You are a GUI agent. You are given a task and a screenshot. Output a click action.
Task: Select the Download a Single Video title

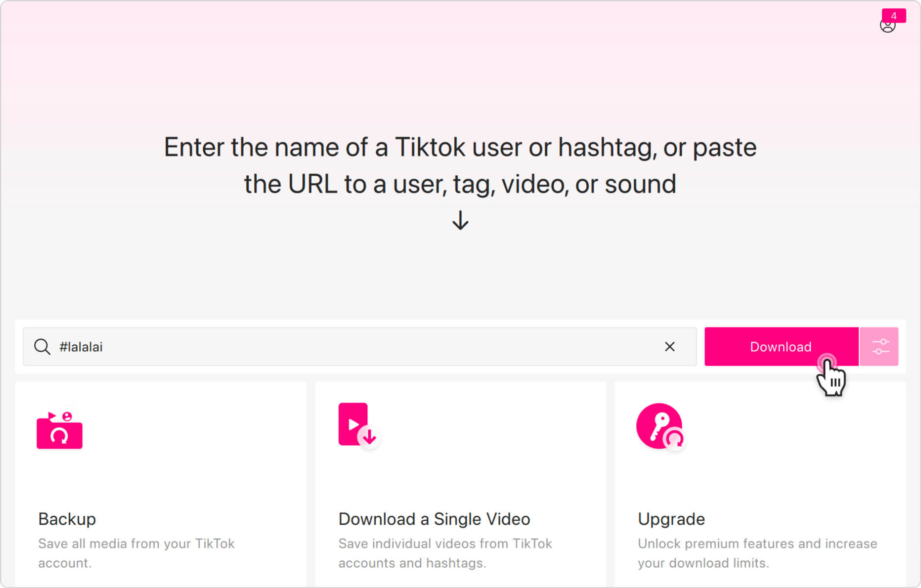coord(434,519)
